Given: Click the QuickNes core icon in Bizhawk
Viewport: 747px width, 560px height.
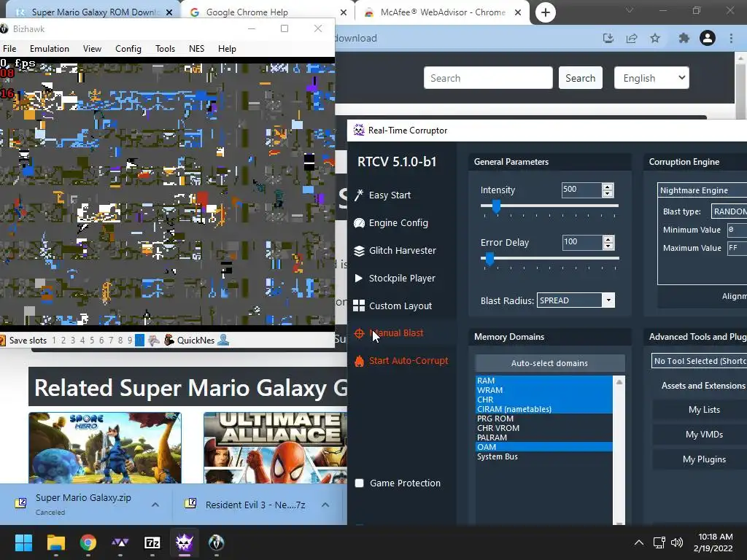Looking at the screenshot, I should [x=169, y=340].
